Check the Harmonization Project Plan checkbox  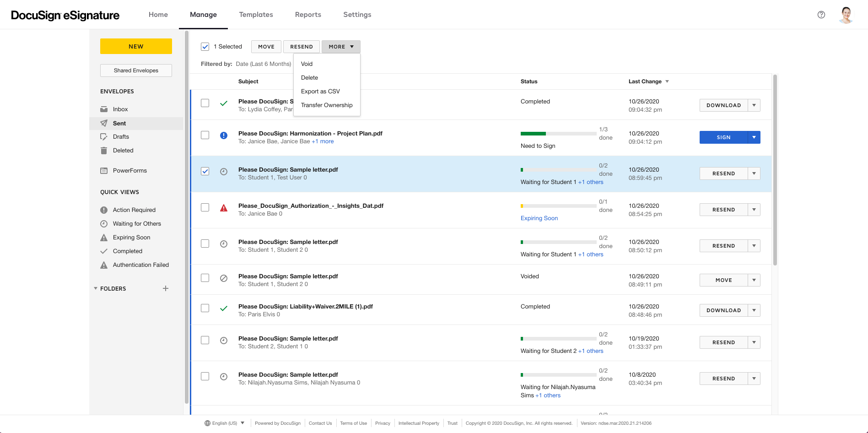(x=205, y=135)
